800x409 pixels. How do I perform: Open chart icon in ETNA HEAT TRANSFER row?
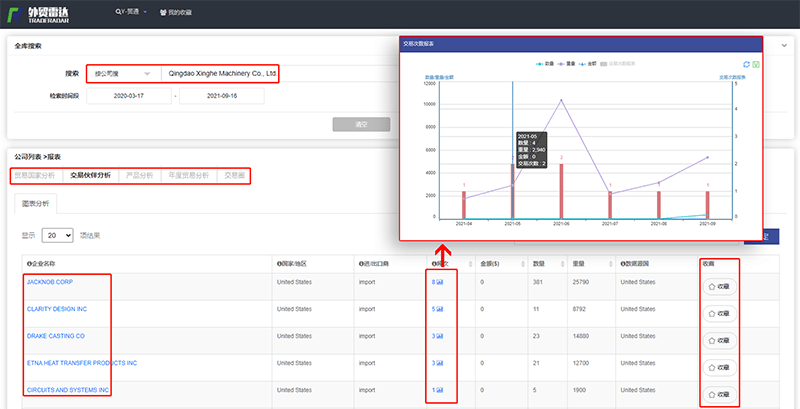(440, 363)
